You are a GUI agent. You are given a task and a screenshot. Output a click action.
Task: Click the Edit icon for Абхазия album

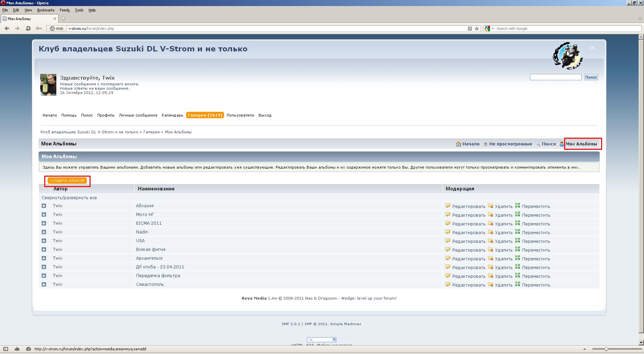pos(448,206)
